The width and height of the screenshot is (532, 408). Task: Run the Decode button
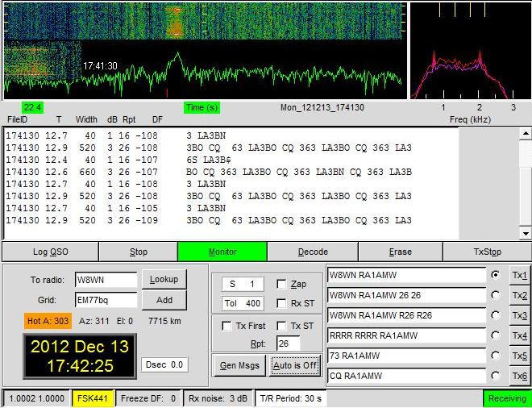pos(313,252)
